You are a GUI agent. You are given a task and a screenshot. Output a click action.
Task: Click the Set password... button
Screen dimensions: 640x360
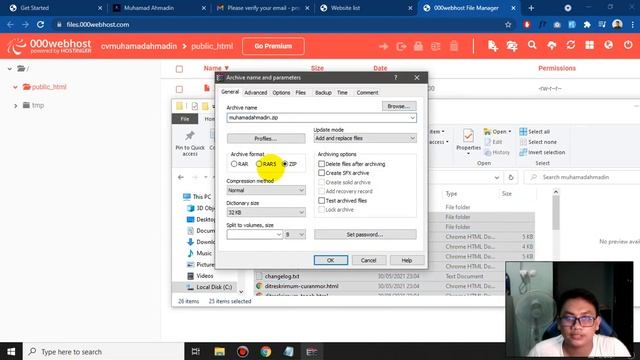[x=365, y=234]
